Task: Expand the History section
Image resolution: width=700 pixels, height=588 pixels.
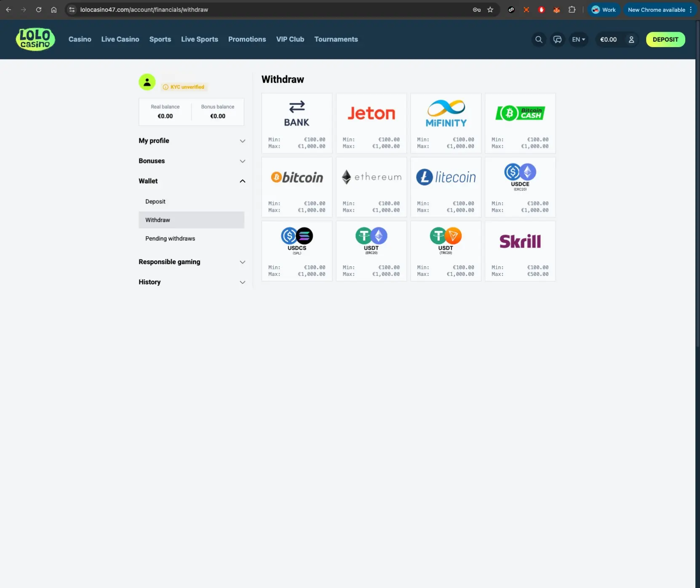Action: pos(192,282)
